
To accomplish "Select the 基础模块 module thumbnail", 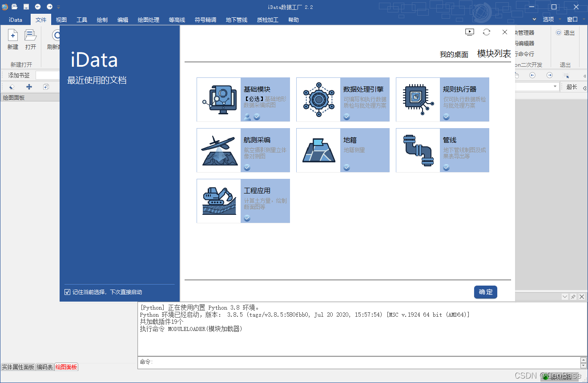I will (219, 100).
